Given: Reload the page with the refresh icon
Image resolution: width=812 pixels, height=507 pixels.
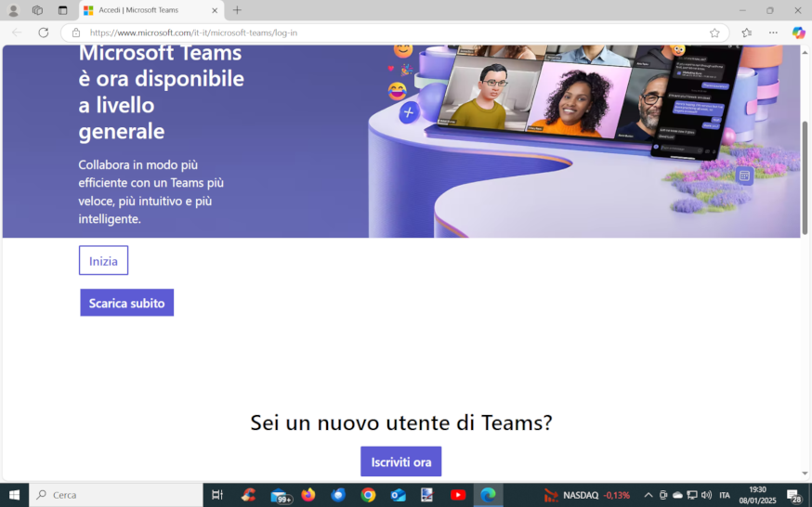Looking at the screenshot, I should tap(44, 32).
